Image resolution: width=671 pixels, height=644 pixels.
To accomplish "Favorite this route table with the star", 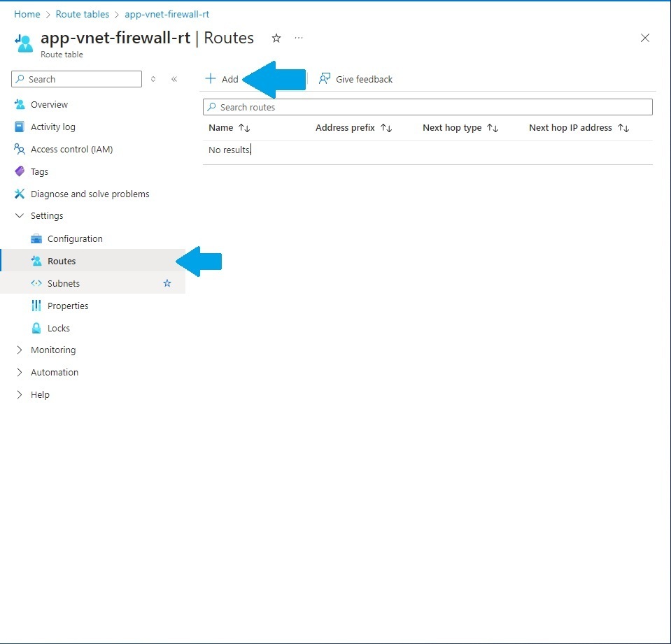I will click(x=276, y=38).
